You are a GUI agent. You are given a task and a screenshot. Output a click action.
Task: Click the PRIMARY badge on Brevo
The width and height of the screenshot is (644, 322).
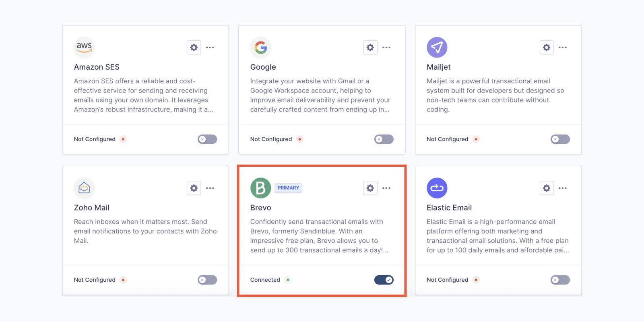tap(288, 188)
